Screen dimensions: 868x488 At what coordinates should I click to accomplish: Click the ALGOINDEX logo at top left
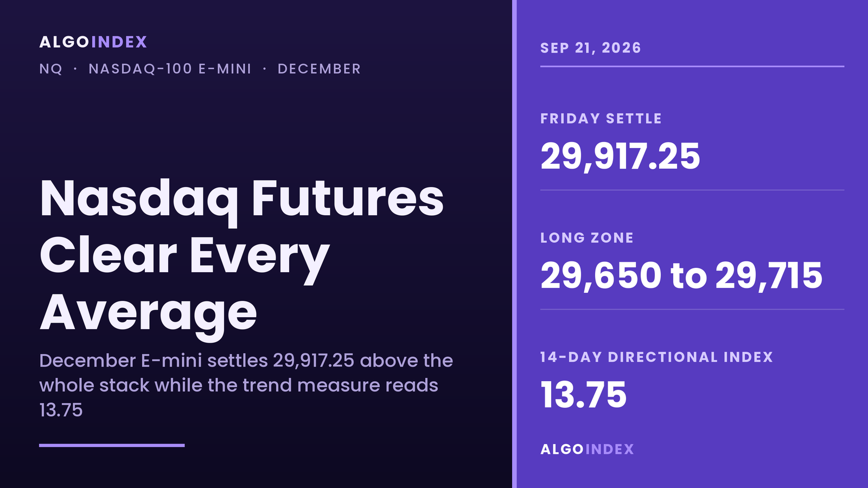(93, 42)
